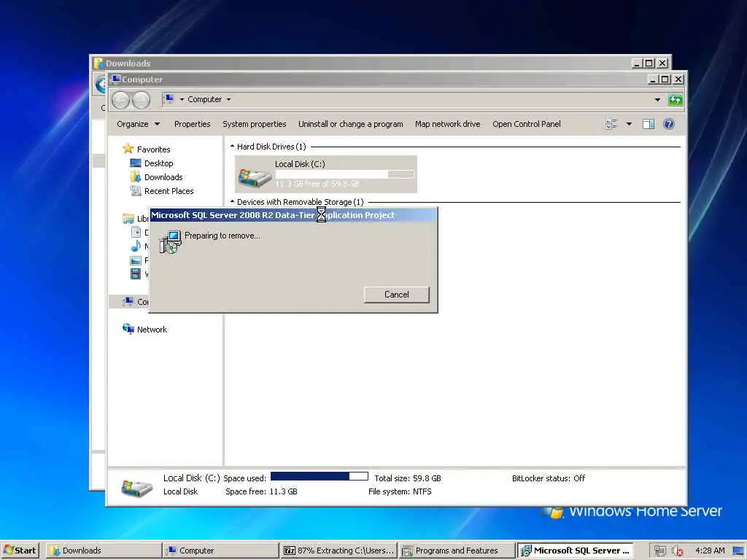Switch to 7-Zip extracting taskbar button
Screen dimensions: 747x560
click(338, 551)
